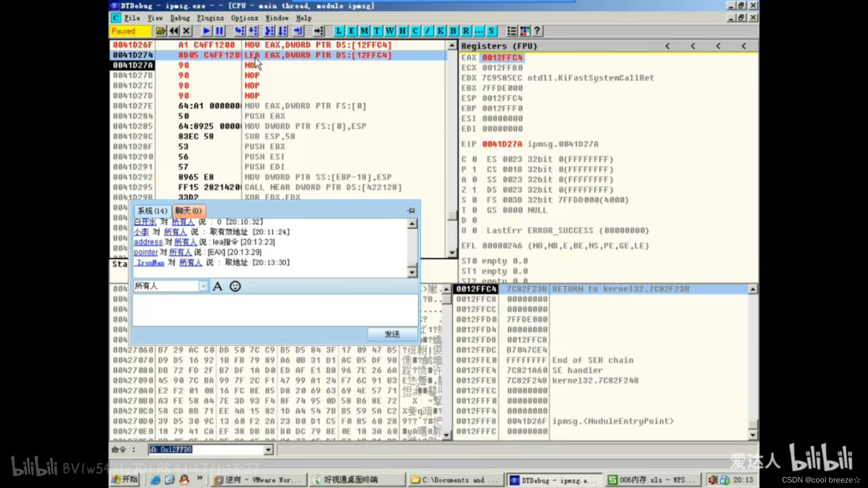Open file with the folder toolbar icon
This screenshot has height=488, width=868.
(x=160, y=31)
